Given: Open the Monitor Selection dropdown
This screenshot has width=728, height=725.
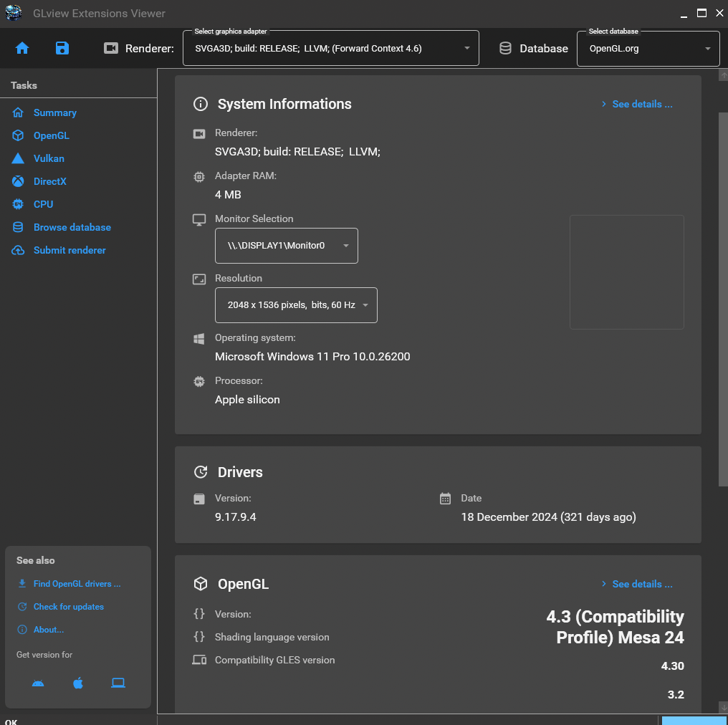Looking at the screenshot, I should (286, 246).
